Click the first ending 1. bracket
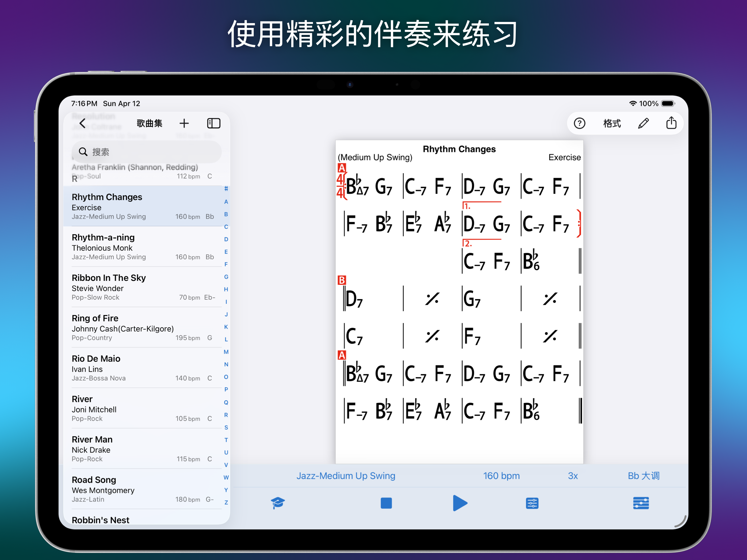The height and width of the screenshot is (560, 747). [481, 205]
